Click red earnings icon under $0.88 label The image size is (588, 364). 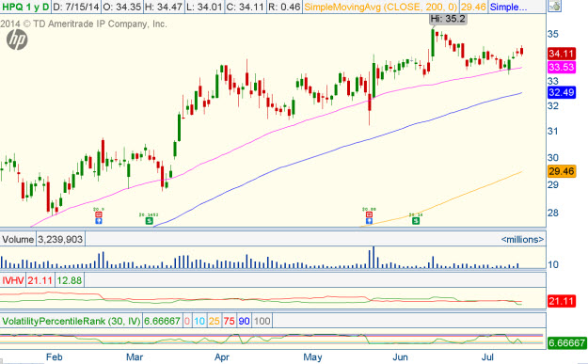tap(369, 214)
